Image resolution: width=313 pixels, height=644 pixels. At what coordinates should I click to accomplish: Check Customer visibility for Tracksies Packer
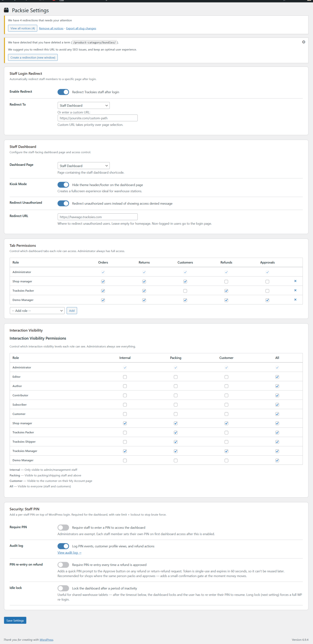pyautogui.click(x=226, y=432)
